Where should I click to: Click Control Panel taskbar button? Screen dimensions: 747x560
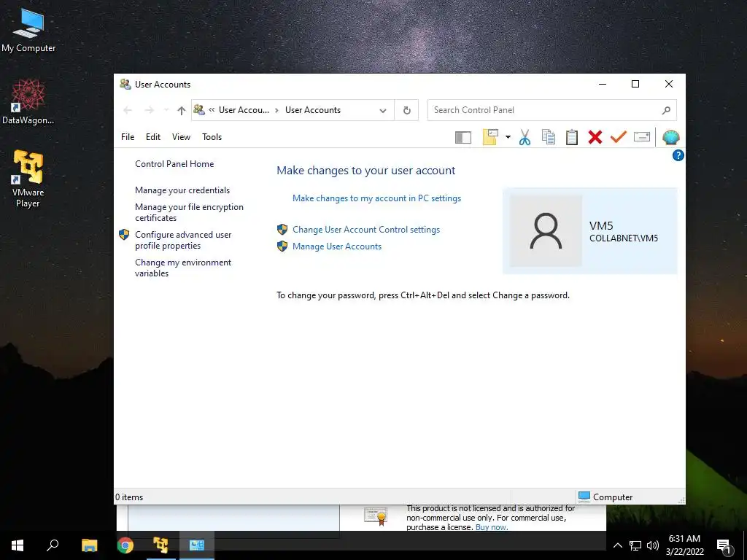click(197, 545)
